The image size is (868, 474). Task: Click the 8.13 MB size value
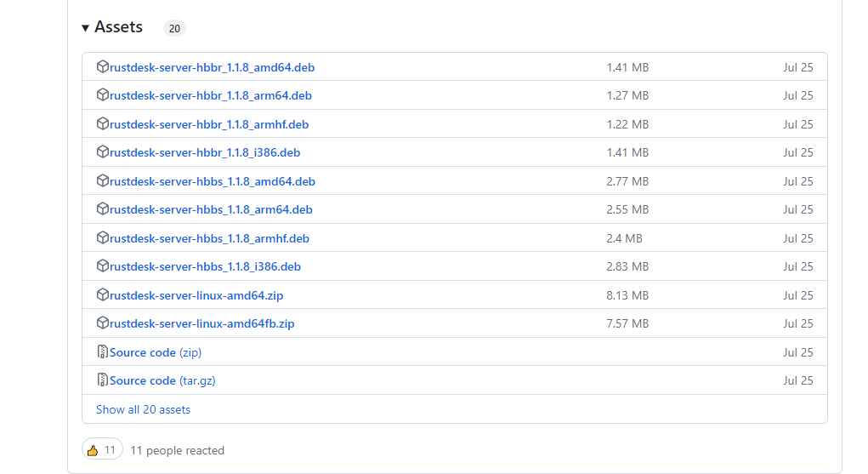(627, 295)
